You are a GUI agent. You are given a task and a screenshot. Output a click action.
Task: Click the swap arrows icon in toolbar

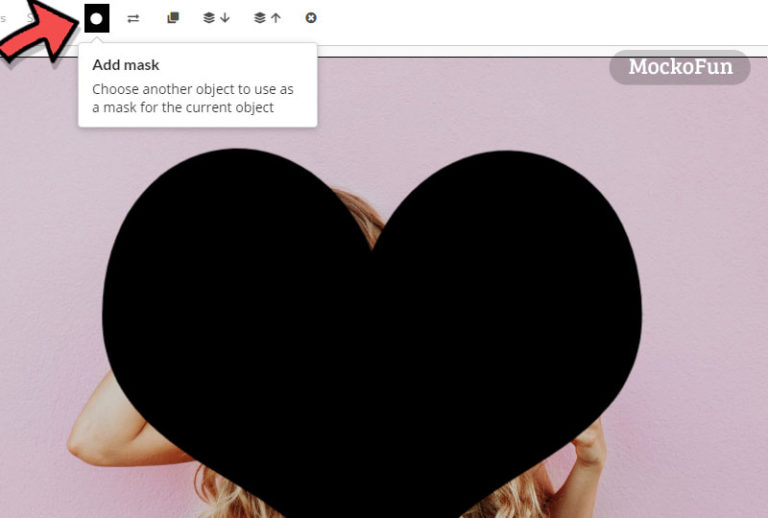pyautogui.click(x=133, y=18)
